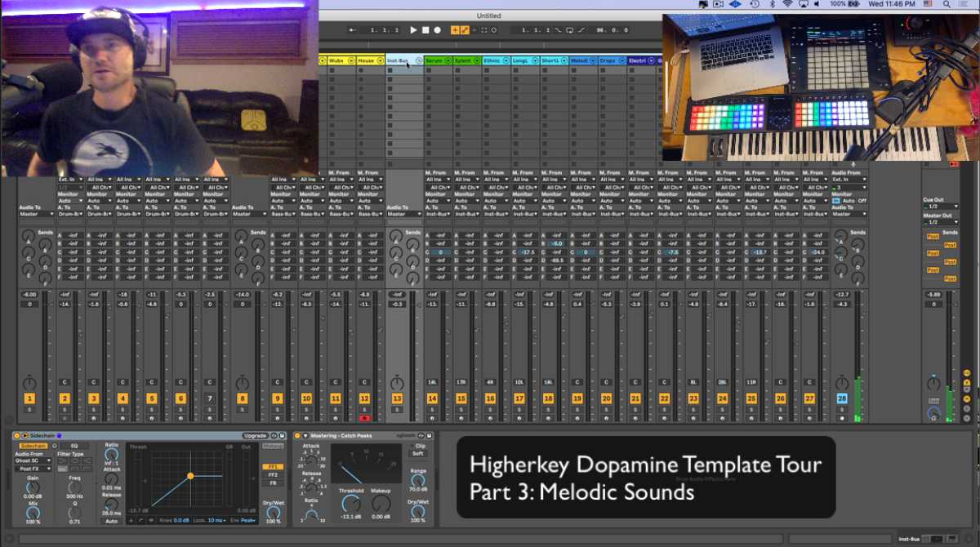Click the MIDI Arrangement Overdub plus icon
The height and width of the screenshot is (547, 980).
[454, 30]
